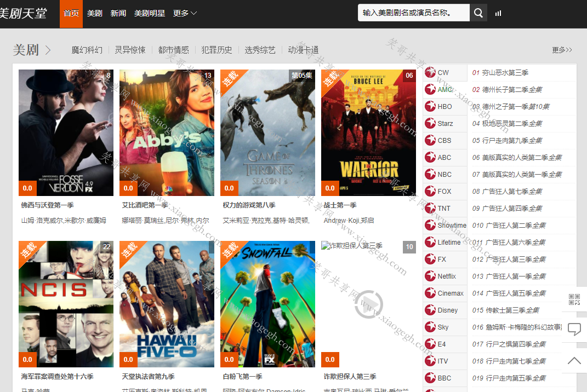Click the TNT network icon
This screenshot has height=392, width=587.
pyautogui.click(x=430, y=208)
